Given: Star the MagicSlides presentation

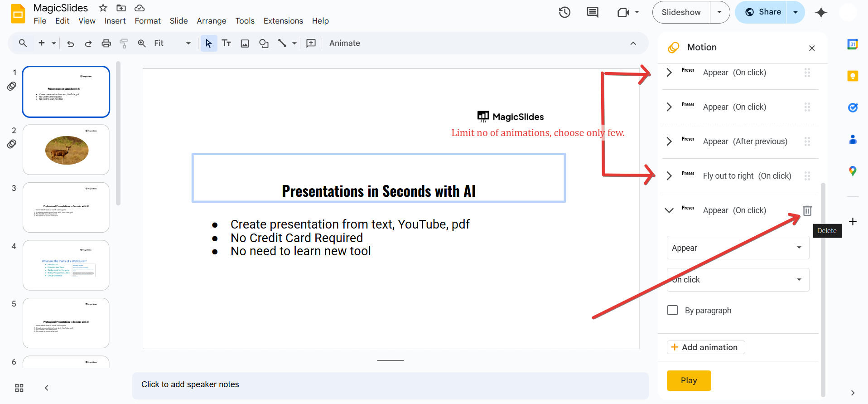Looking at the screenshot, I should point(103,8).
